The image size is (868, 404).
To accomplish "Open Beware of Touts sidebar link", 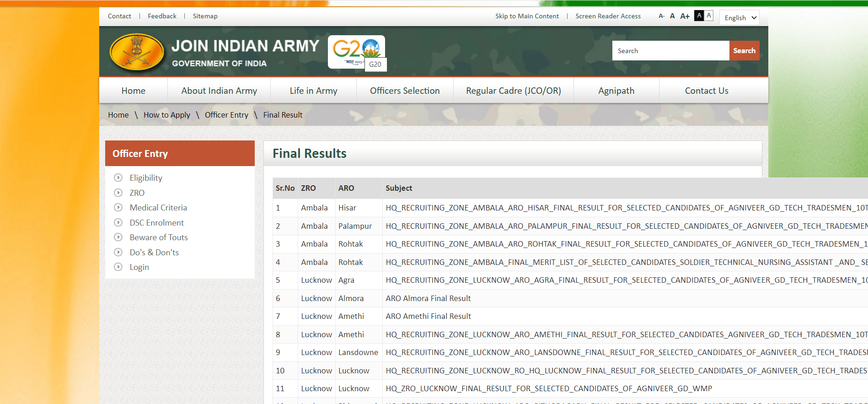I will click(x=159, y=237).
